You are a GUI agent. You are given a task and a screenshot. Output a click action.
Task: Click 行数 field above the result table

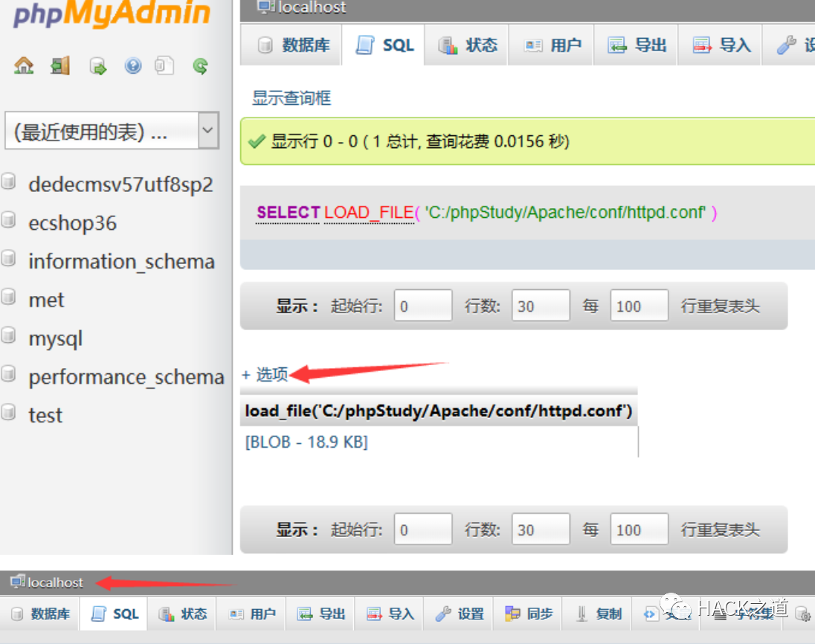tap(541, 306)
